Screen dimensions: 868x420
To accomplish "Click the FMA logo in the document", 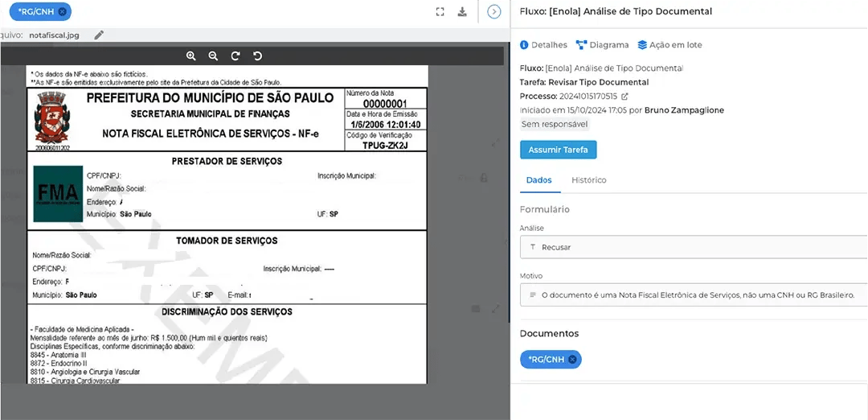I will tap(58, 194).
